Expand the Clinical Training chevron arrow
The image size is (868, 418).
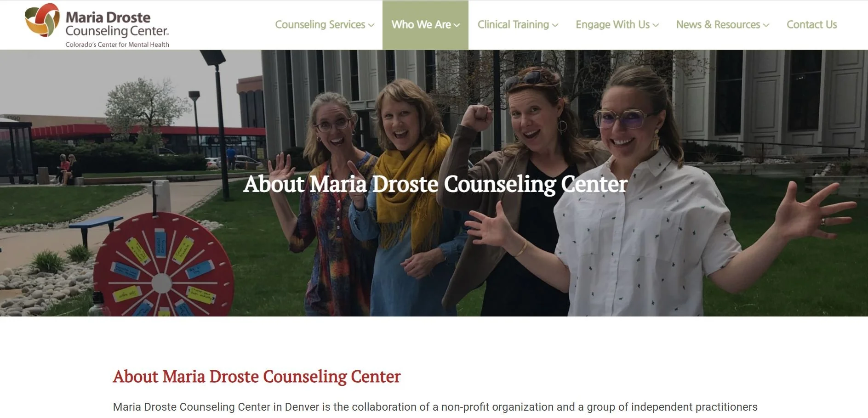point(555,25)
